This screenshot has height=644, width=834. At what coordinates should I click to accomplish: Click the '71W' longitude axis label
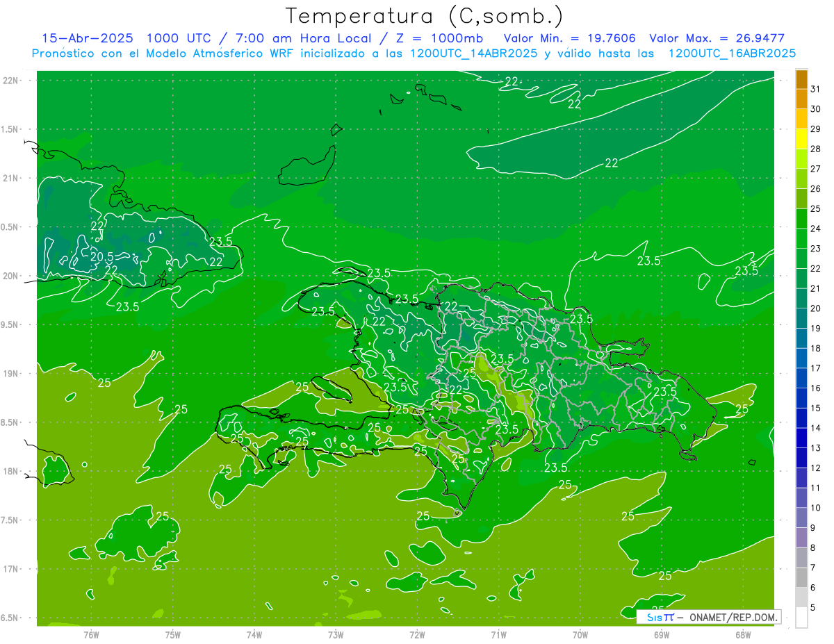click(498, 635)
